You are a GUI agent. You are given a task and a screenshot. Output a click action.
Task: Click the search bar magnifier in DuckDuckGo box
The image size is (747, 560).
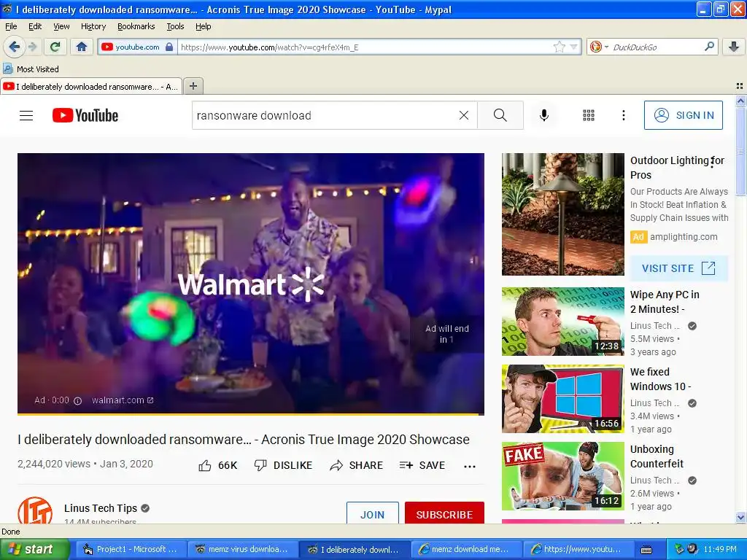click(709, 46)
